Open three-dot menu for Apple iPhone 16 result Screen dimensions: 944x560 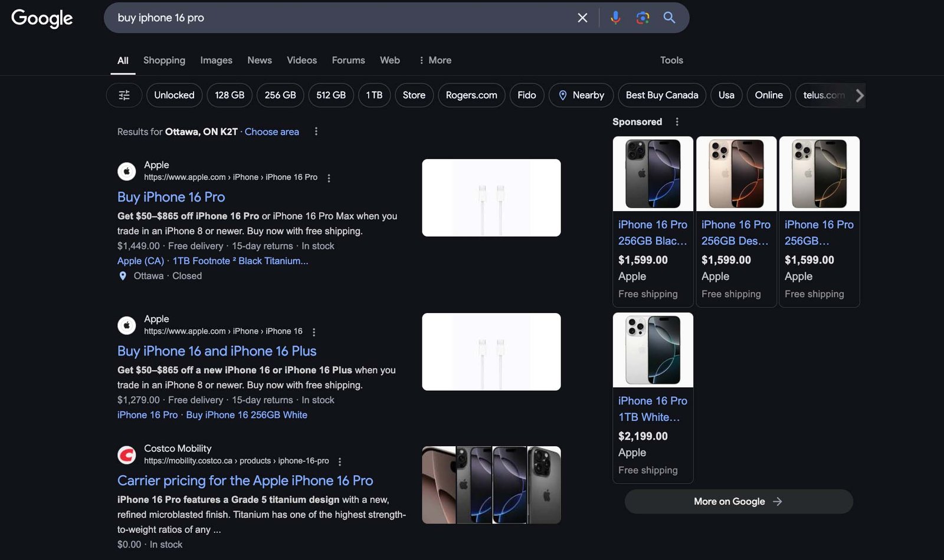point(314,332)
